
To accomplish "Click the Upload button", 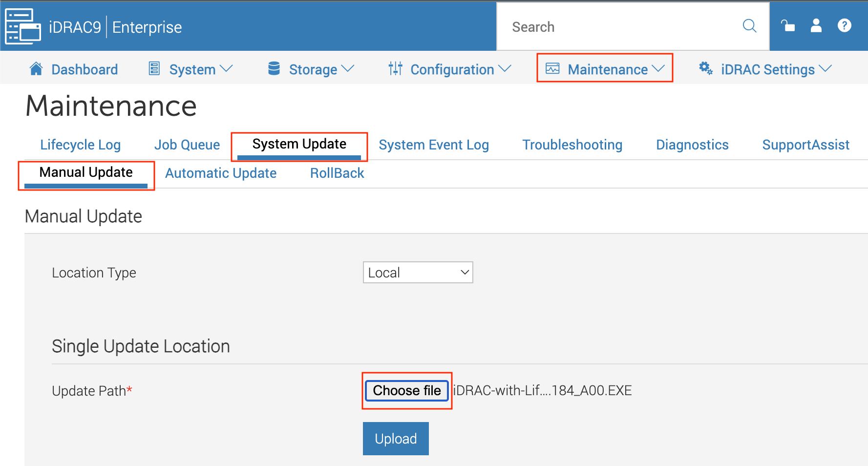I will pos(396,439).
